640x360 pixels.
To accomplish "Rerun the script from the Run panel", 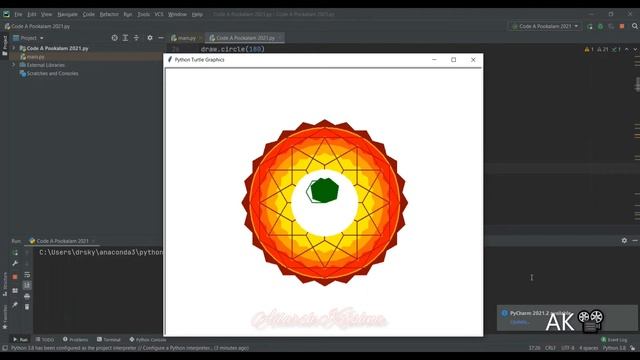I will [x=15, y=252].
